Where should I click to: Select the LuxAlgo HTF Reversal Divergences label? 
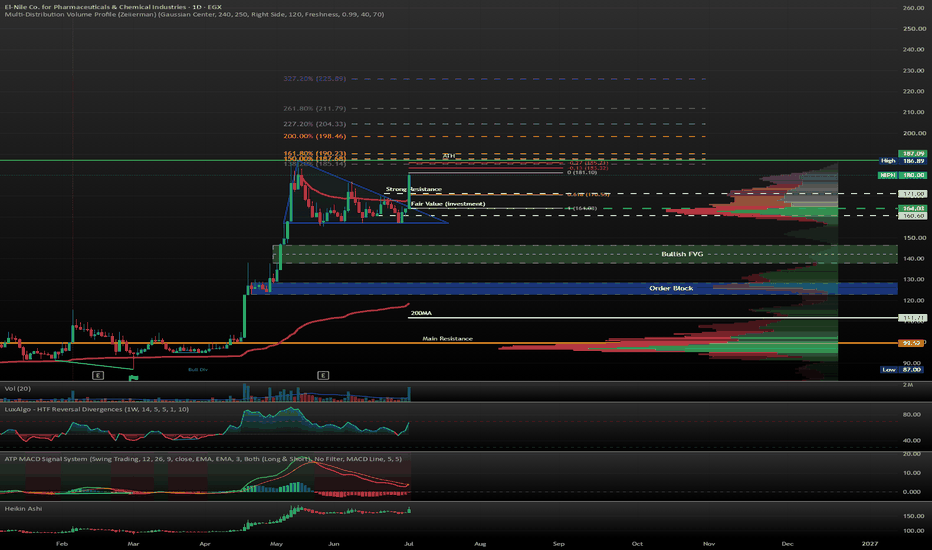[97, 409]
